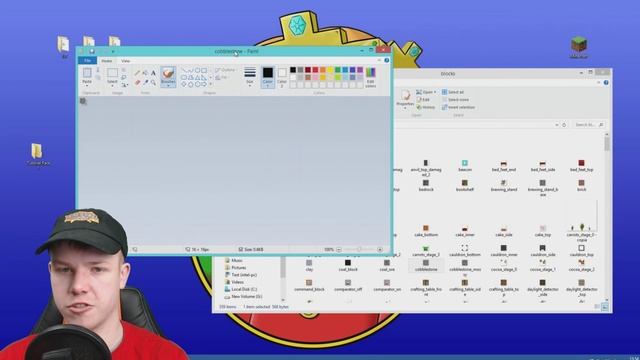Click Select none in blocks ribbon
The height and width of the screenshot is (360, 640).
455,100
